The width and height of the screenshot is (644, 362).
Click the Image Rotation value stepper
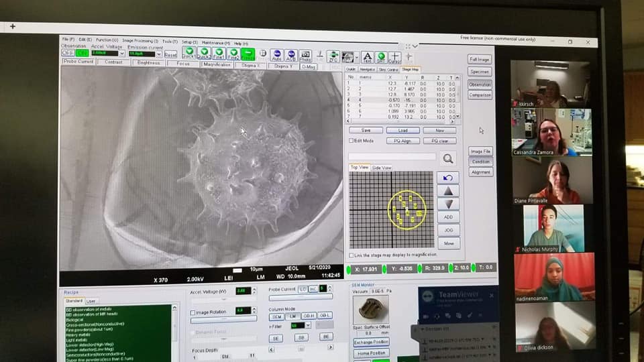click(254, 310)
